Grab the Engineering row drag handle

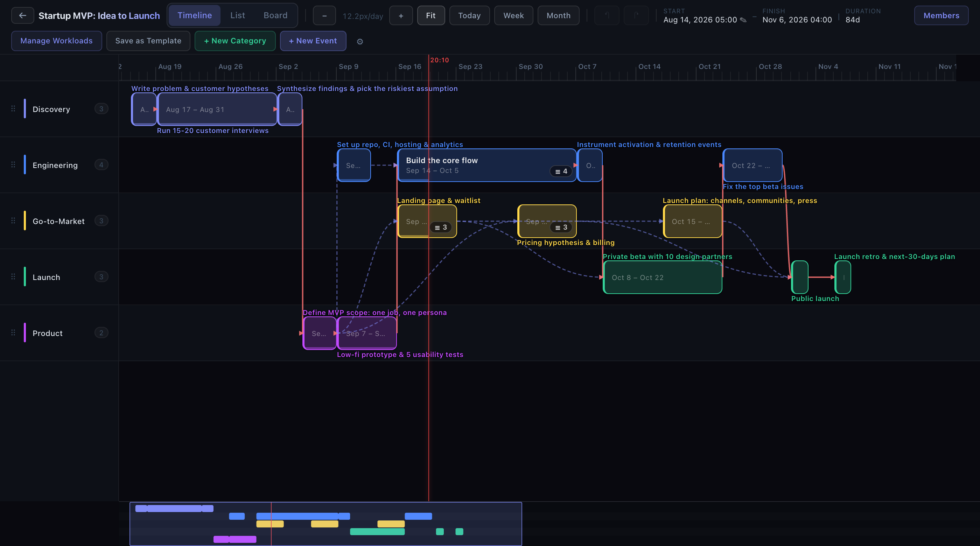pos(13,165)
